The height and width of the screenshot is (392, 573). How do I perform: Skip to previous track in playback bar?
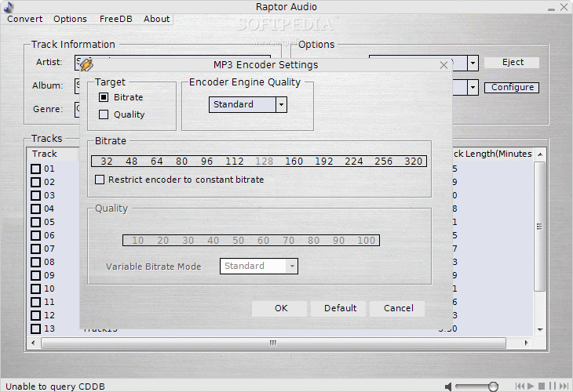pyautogui.click(x=520, y=386)
